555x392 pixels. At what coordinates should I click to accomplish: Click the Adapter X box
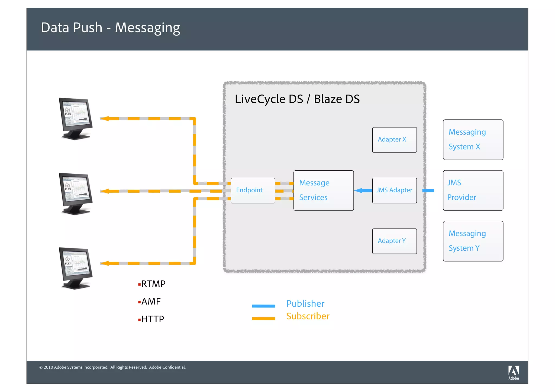click(394, 140)
